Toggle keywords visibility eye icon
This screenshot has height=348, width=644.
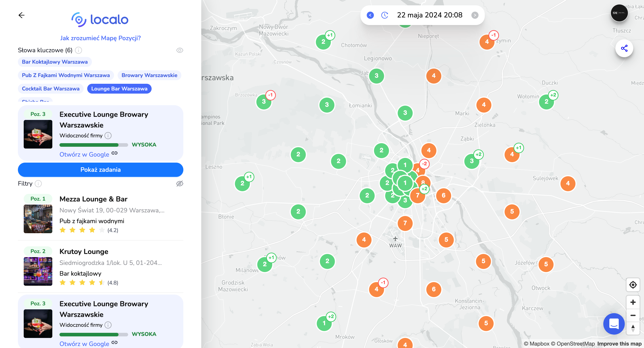tap(180, 50)
